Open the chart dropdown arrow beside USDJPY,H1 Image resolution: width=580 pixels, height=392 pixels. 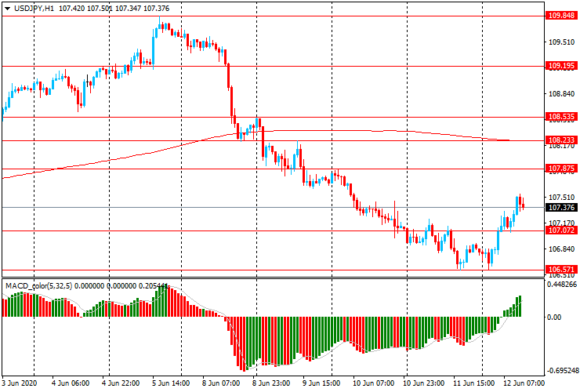point(7,9)
